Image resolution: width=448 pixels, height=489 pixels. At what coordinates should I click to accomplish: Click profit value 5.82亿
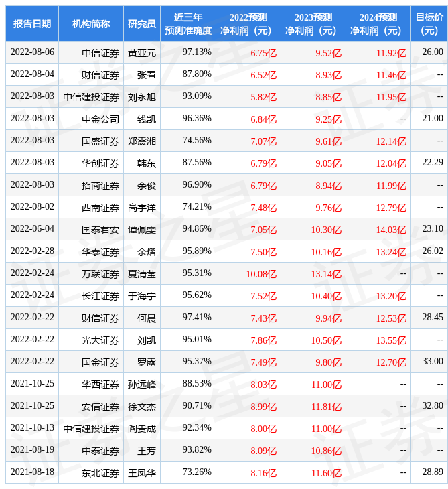coord(264,97)
